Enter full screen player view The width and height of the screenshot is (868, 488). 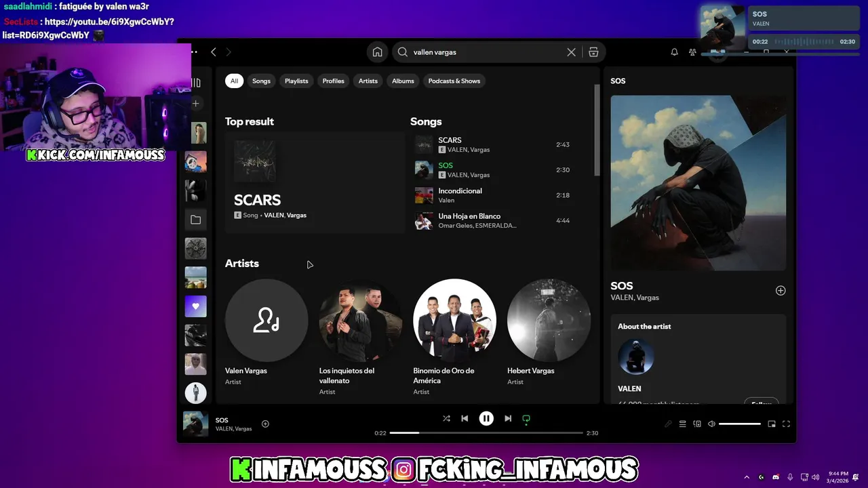click(786, 424)
